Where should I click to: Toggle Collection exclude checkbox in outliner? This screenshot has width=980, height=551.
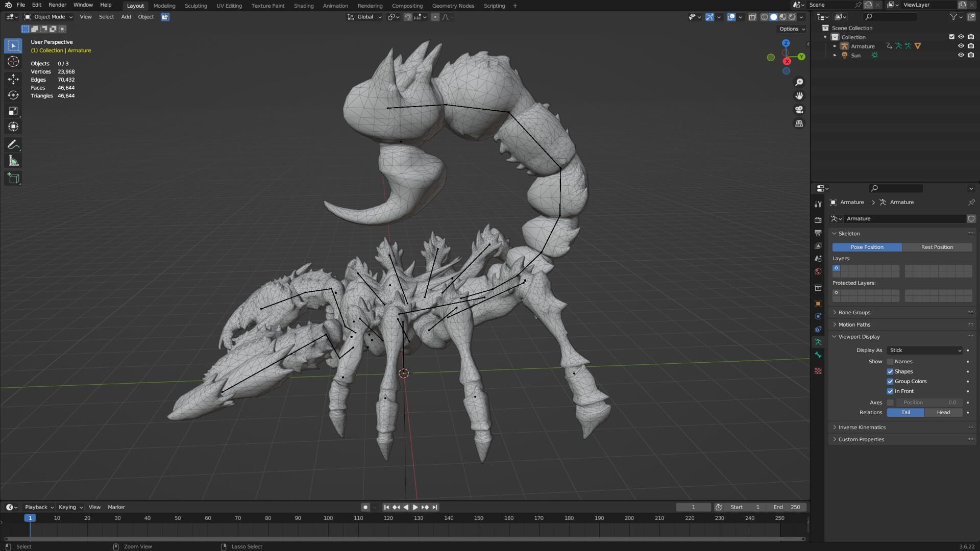[951, 37]
